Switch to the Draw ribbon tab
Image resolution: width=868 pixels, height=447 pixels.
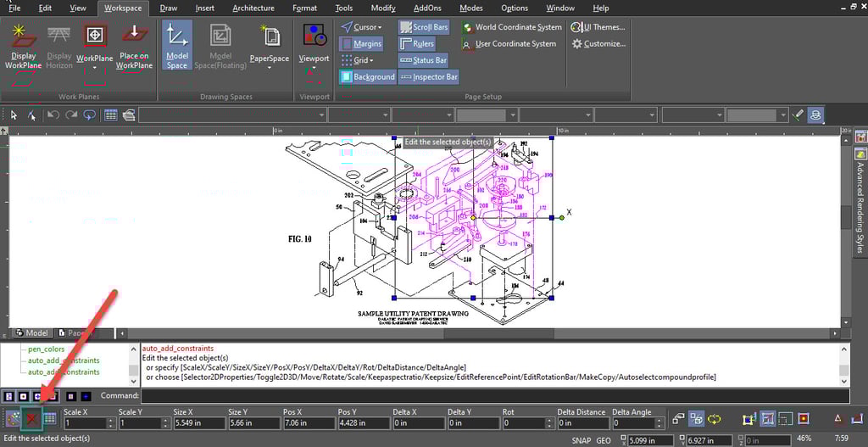coord(169,8)
